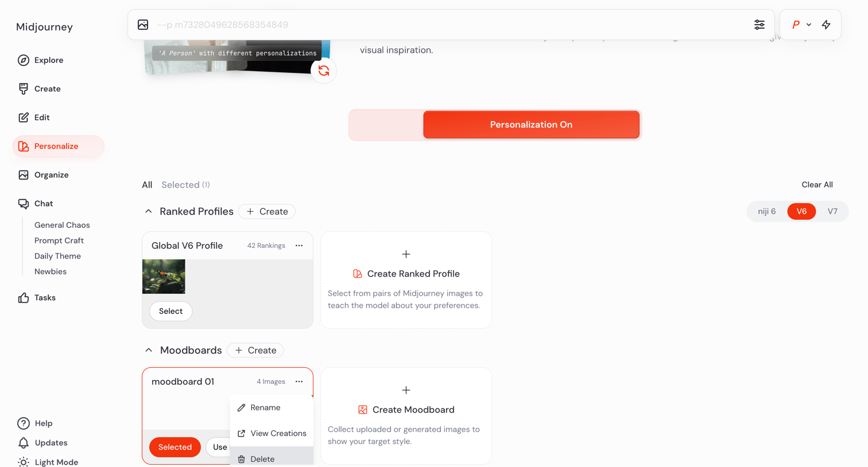Screen dimensions: 868x467
Task: Click the Clear All link
Action: (x=817, y=185)
